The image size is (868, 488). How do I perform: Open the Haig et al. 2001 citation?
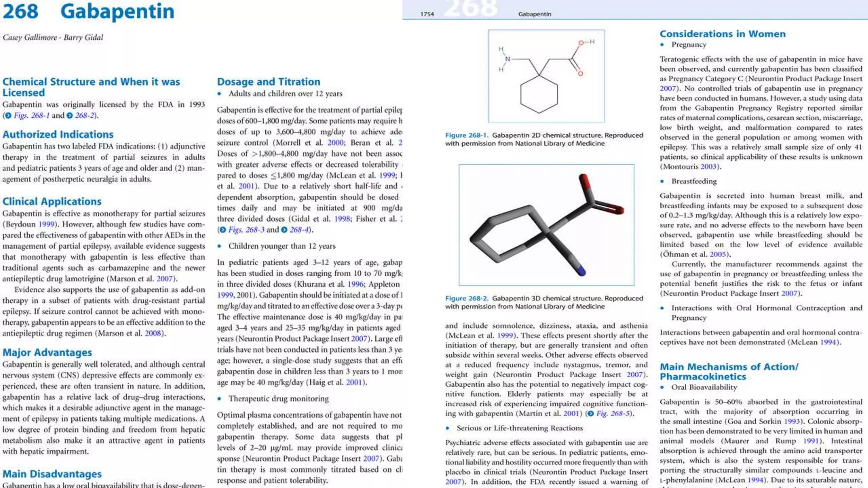[x=354, y=383]
